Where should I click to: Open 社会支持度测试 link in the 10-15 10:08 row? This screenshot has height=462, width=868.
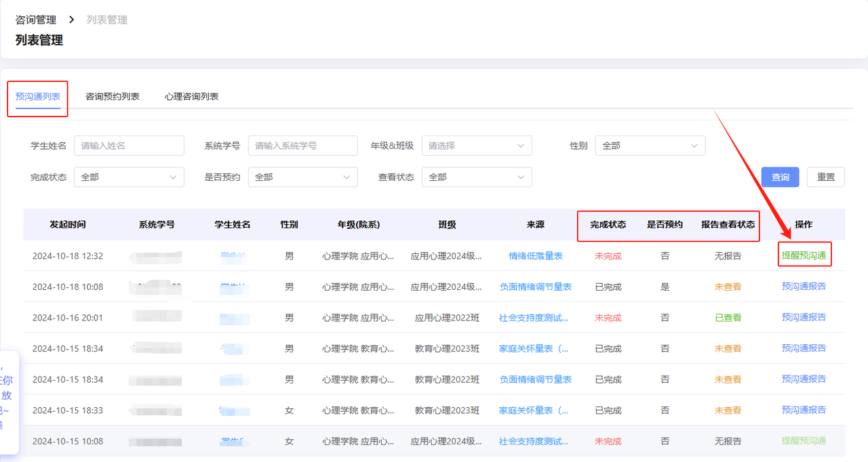(x=534, y=442)
